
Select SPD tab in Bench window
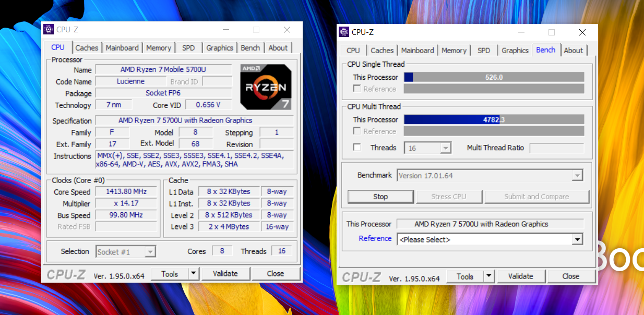(484, 51)
